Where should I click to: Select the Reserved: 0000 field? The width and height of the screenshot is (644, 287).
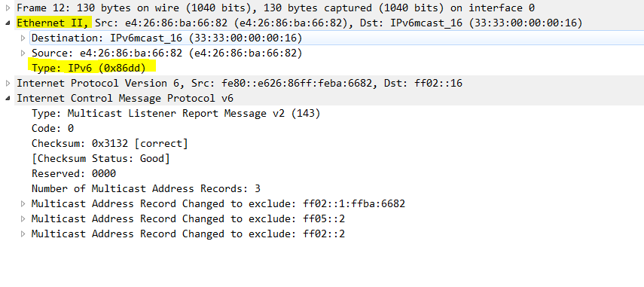coord(74,174)
